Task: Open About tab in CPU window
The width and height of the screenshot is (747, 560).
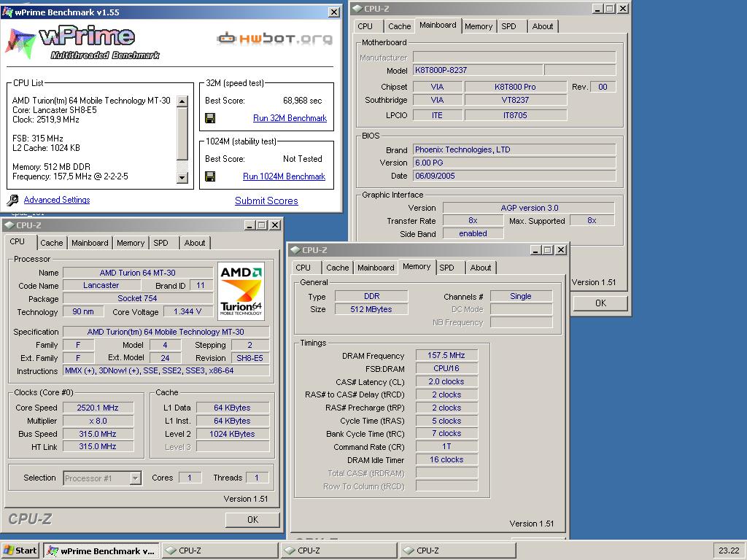Action: point(195,243)
